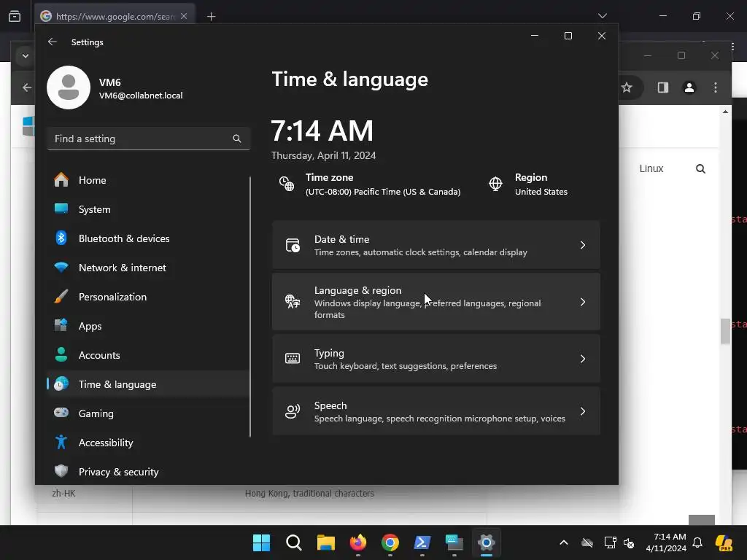Open the remote desktop app on taskbar
The width and height of the screenshot is (747, 560).
[454, 542]
